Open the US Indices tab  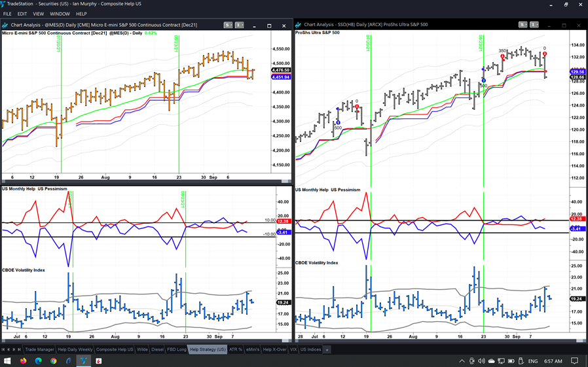(x=310, y=349)
